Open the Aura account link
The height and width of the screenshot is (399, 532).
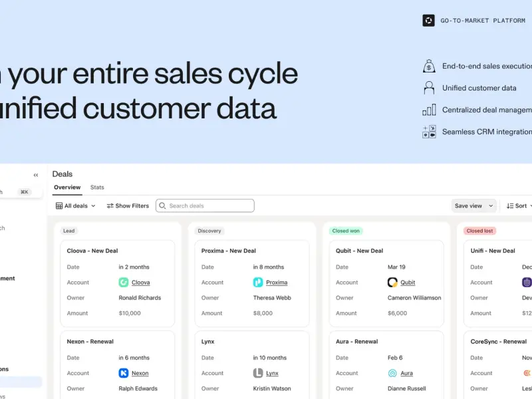point(407,373)
